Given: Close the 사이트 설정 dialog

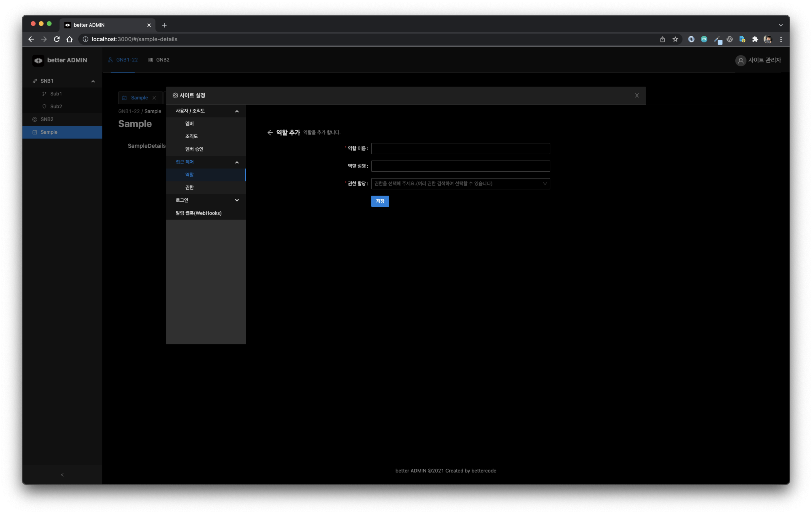Looking at the screenshot, I should [637, 95].
